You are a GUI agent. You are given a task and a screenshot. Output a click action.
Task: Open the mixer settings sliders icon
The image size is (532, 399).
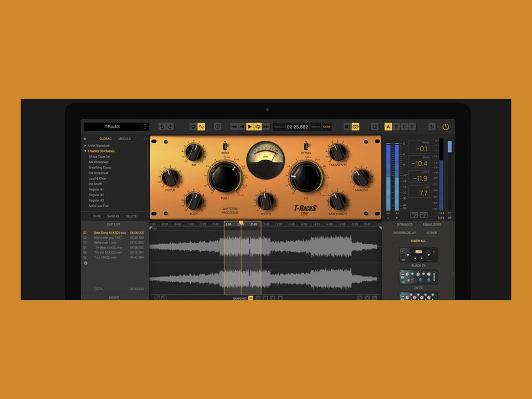(x=432, y=126)
